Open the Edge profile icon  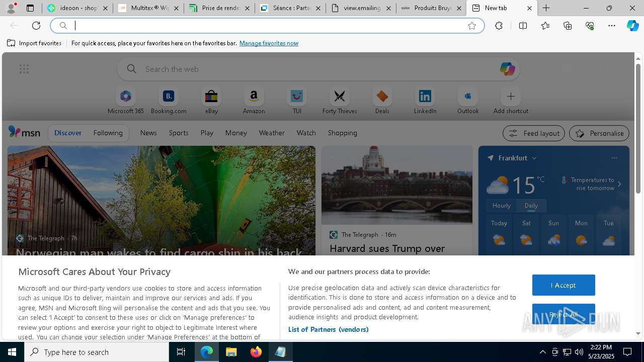(11, 8)
